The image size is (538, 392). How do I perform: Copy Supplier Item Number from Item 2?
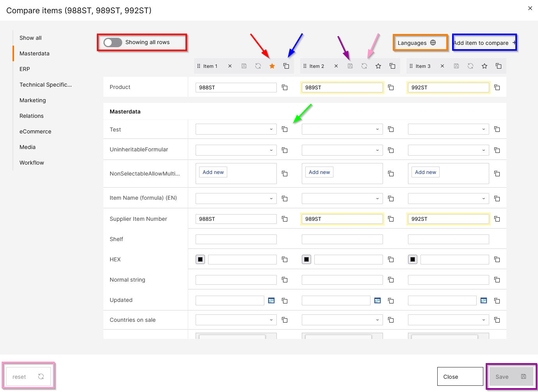pos(391,219)
